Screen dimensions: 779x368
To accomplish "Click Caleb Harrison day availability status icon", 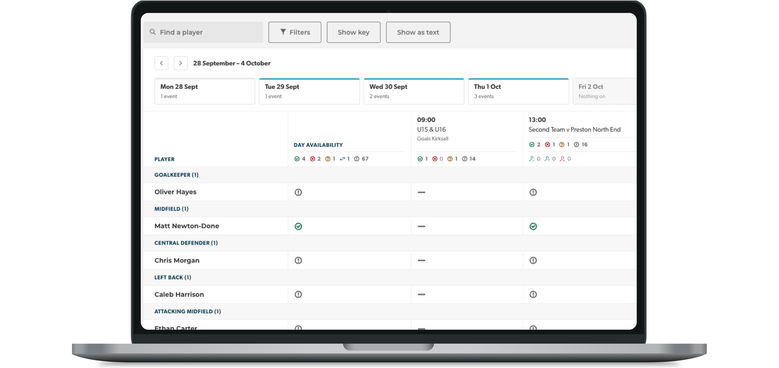I will pyautogui.click(x=298, y=294).
